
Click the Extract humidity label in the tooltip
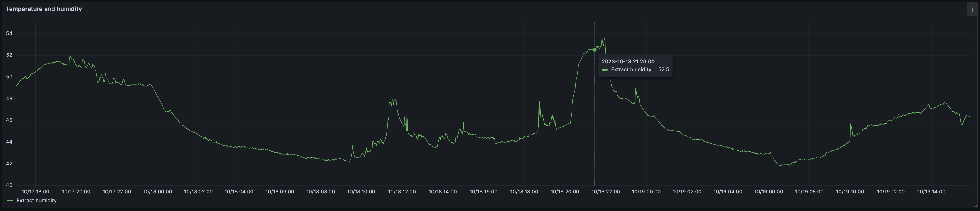click(631, 69)
